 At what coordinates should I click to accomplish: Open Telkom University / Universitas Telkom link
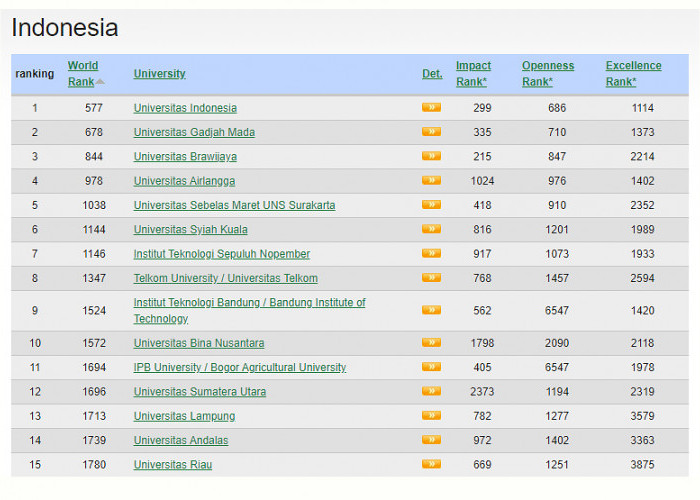[226, 279]
